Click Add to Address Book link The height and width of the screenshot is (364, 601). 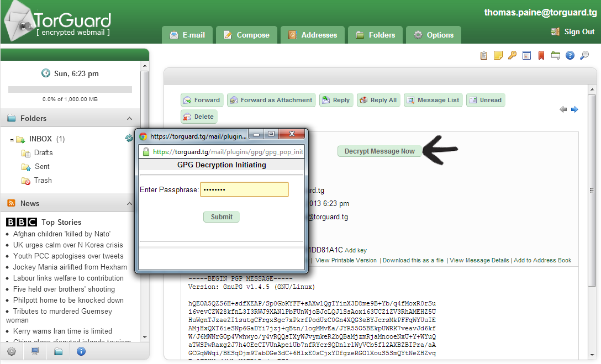(542, 260)
